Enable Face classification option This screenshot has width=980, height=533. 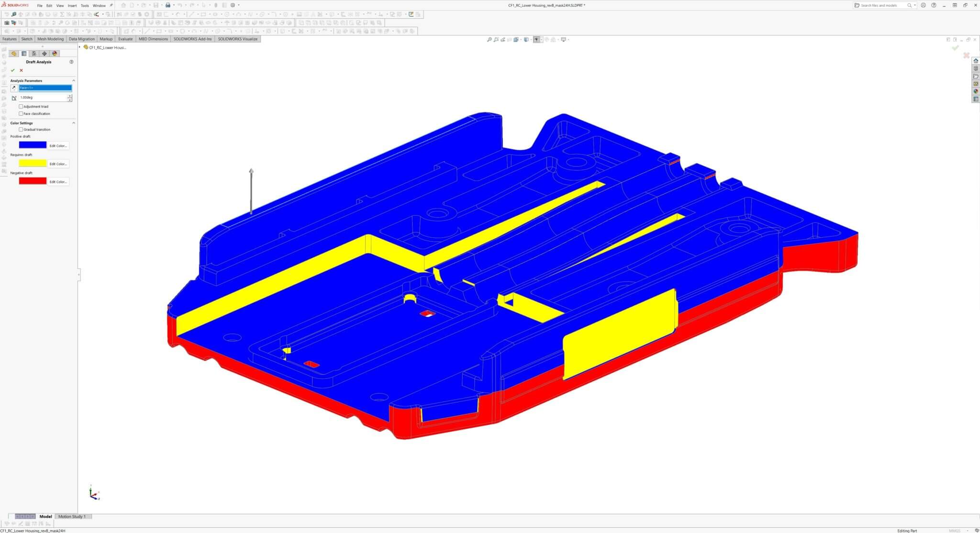click(x=21, y=113)
